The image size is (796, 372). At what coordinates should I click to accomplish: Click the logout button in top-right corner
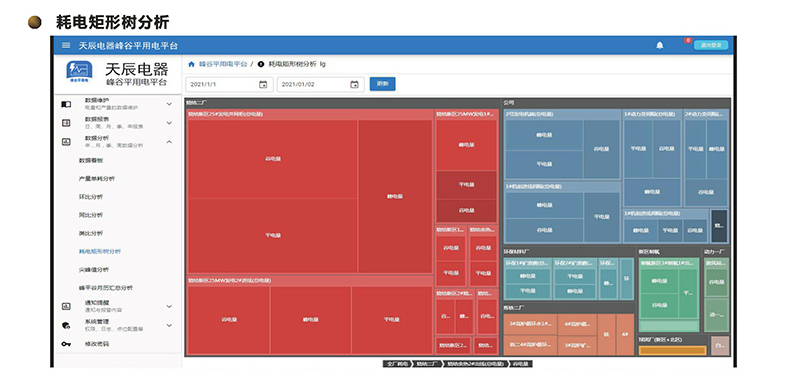(711, 45)
